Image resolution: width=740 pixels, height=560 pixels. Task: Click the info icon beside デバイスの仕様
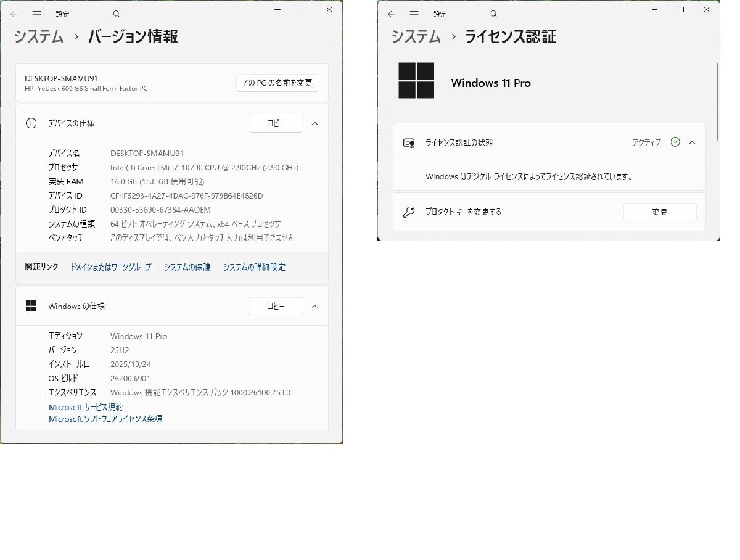click(x=31, y=123)
